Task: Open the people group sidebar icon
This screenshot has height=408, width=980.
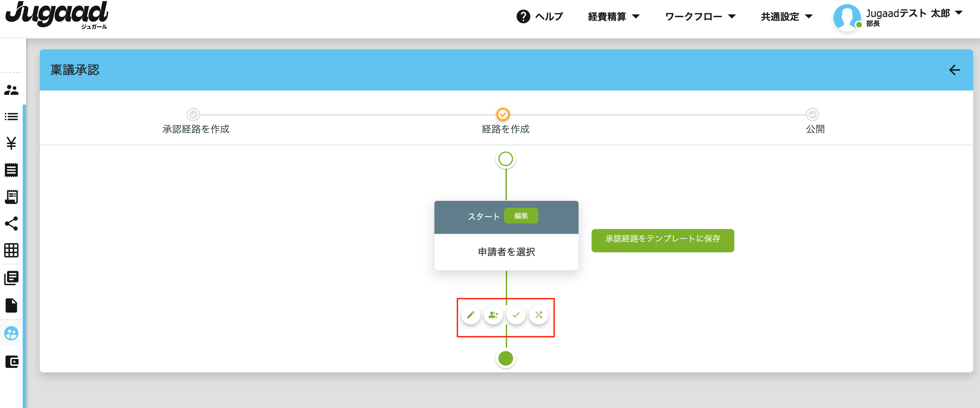Action: [x=11, y=90]
